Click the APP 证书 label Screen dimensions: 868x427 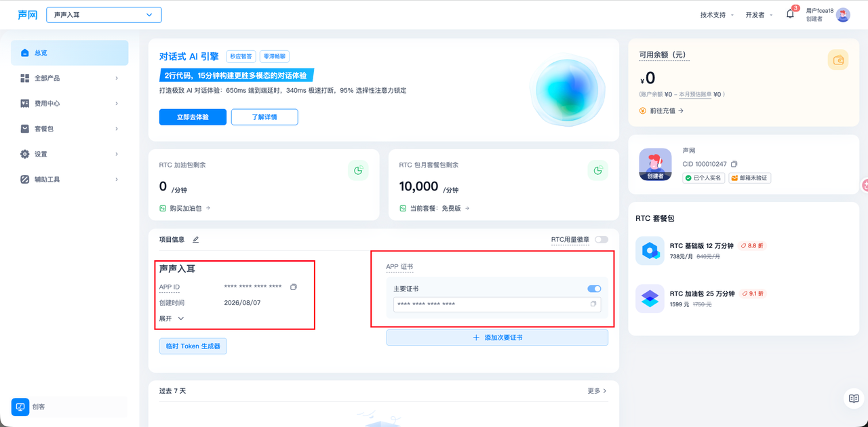tap(399, 267)
